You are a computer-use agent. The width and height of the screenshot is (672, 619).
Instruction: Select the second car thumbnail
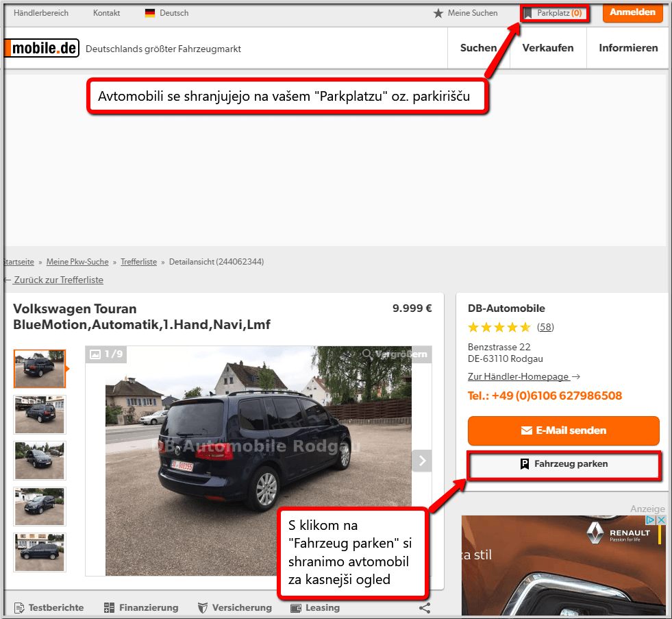pos(40,415)
